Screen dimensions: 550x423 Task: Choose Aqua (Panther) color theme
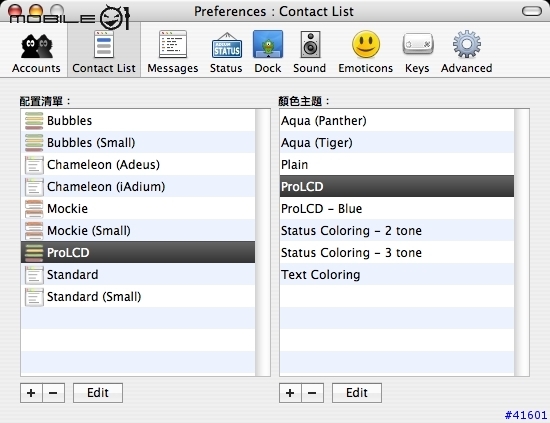pos(397,121)
